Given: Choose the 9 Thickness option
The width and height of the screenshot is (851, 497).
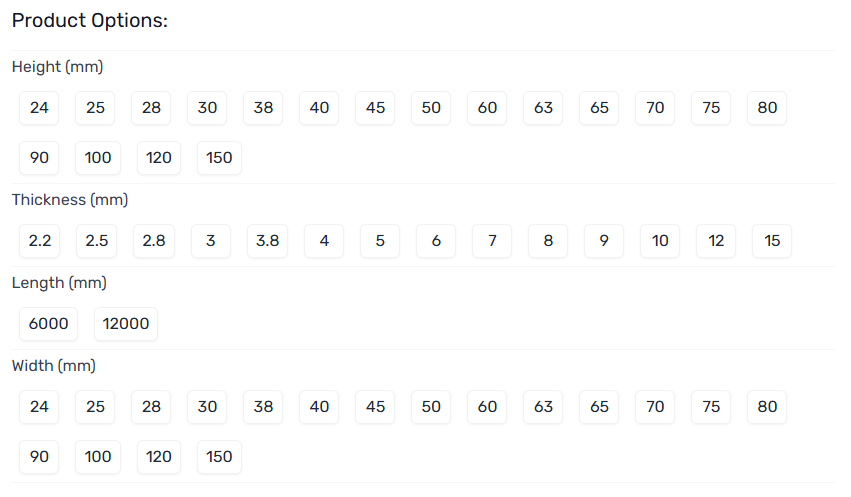Looking at the screenshot, I should click(x=604, y=241).
